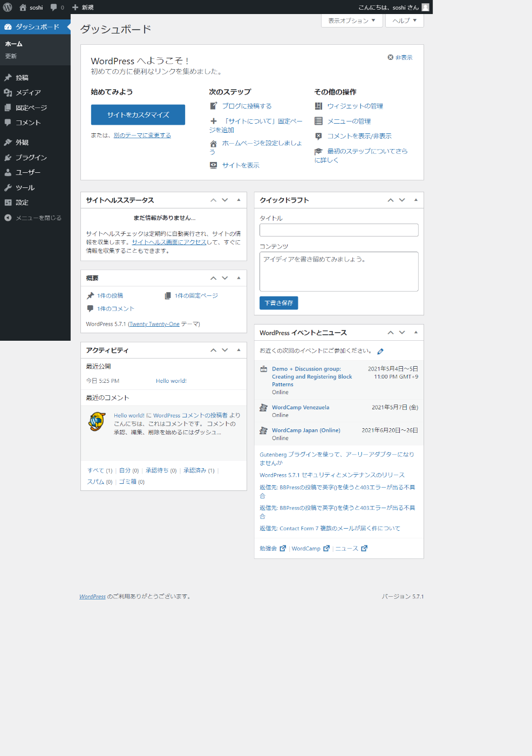Click the WordPress footer link

pyautogui.click(x=92, y=597)
